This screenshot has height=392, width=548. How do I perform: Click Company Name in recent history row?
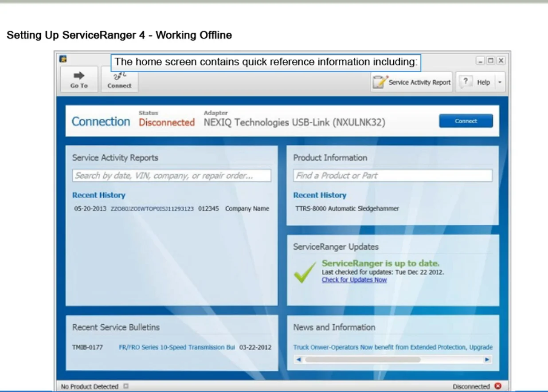pos(247,208)
